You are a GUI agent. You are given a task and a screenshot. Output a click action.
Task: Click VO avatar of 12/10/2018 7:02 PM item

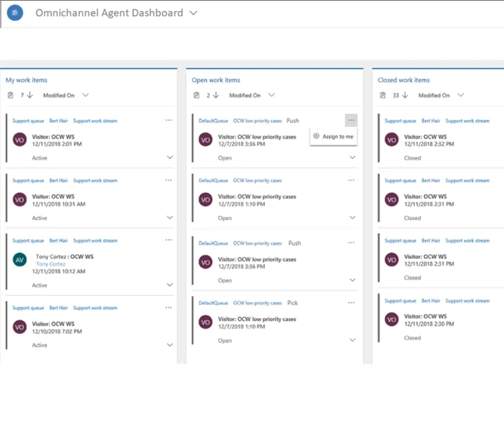click(20, 327)
